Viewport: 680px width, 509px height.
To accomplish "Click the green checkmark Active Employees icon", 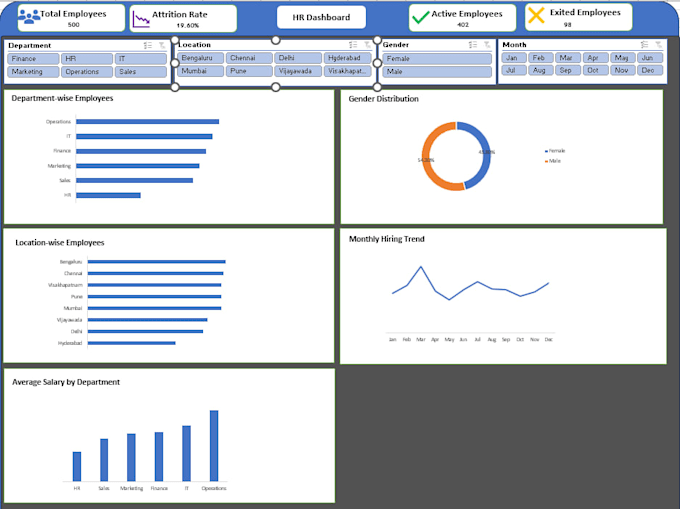I will tap(420, 17).
